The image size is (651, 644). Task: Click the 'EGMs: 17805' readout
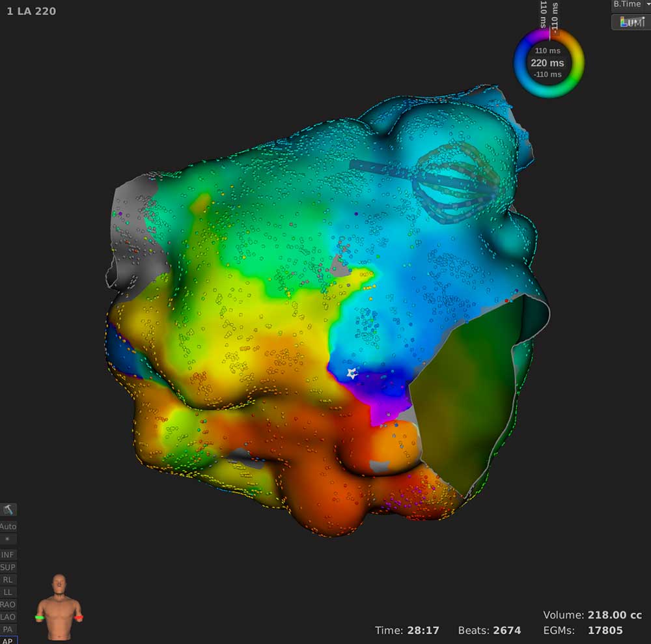coord(583,630)
